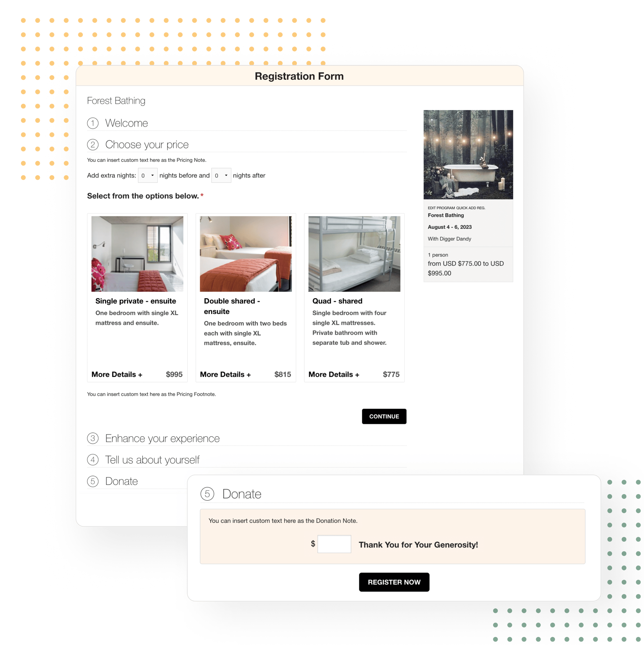Click the Register Now button

394,582
